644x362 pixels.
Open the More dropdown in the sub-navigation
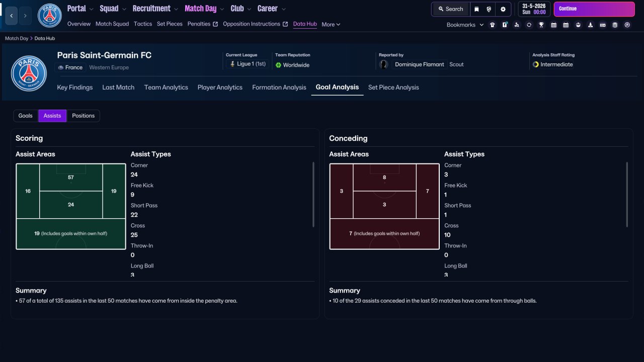[x=331, y=24]
